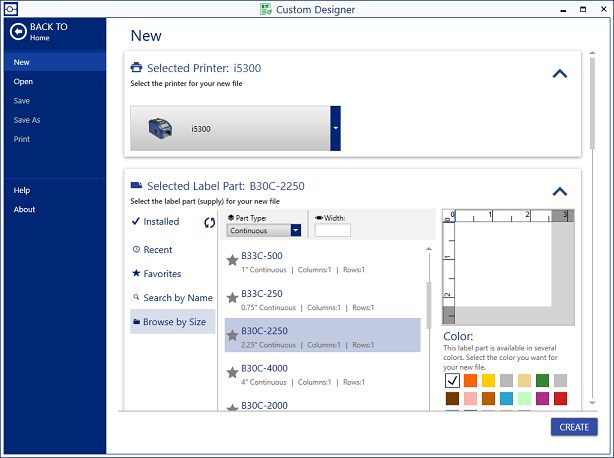Click the refresh installed supply icon

click(209, 223)
